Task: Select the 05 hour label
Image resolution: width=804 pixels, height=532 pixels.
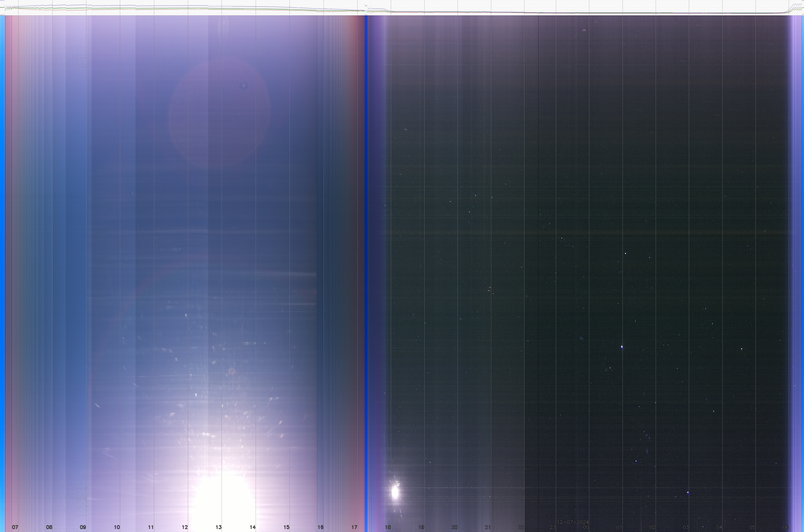Action: (752, 527)
